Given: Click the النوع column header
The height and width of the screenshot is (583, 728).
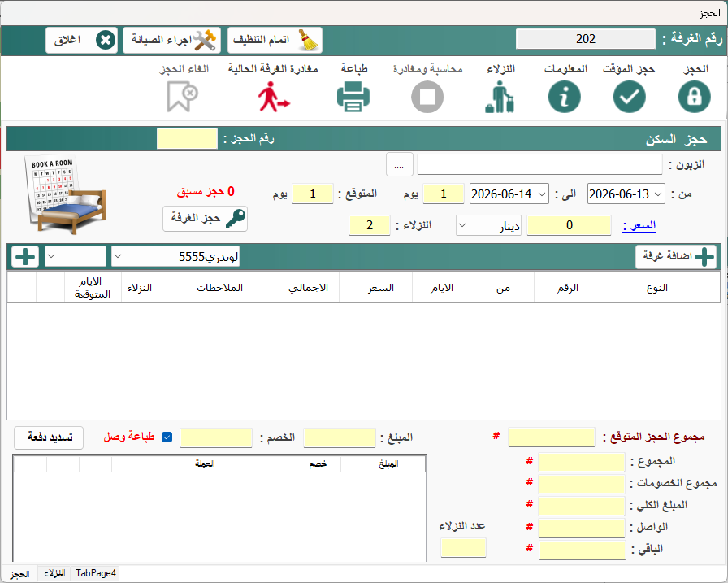Looking at the screenshot, I should (x=656, y=288).
